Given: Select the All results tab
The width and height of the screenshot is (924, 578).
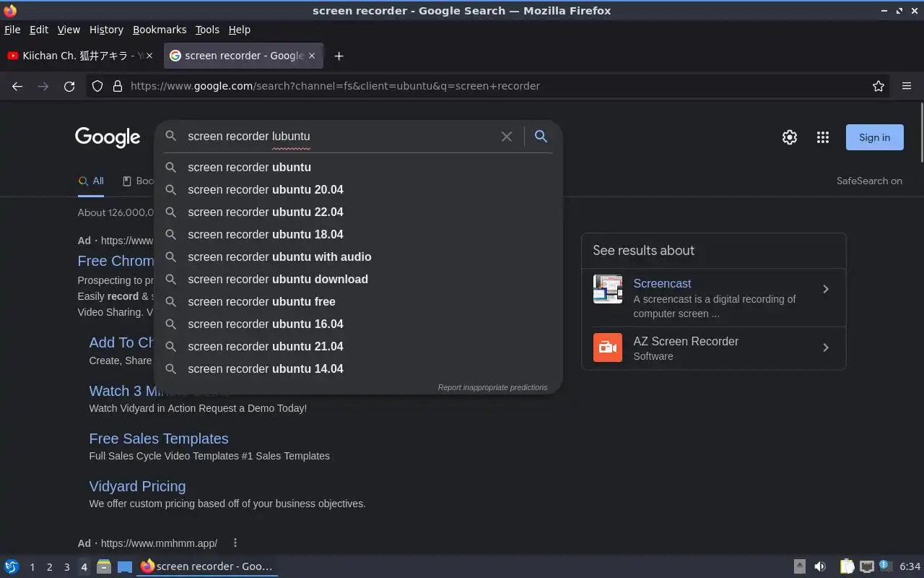Looking at the screenshot, I should point(91,181).
